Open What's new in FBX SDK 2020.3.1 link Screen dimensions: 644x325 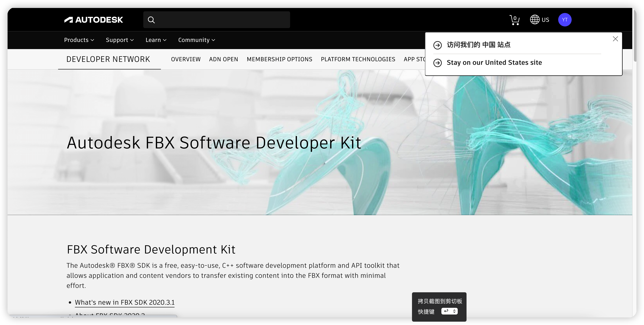coord(125,302)
